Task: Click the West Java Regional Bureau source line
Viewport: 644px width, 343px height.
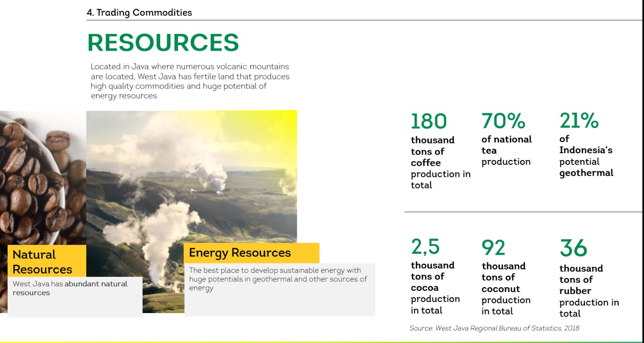Action: 494,328
